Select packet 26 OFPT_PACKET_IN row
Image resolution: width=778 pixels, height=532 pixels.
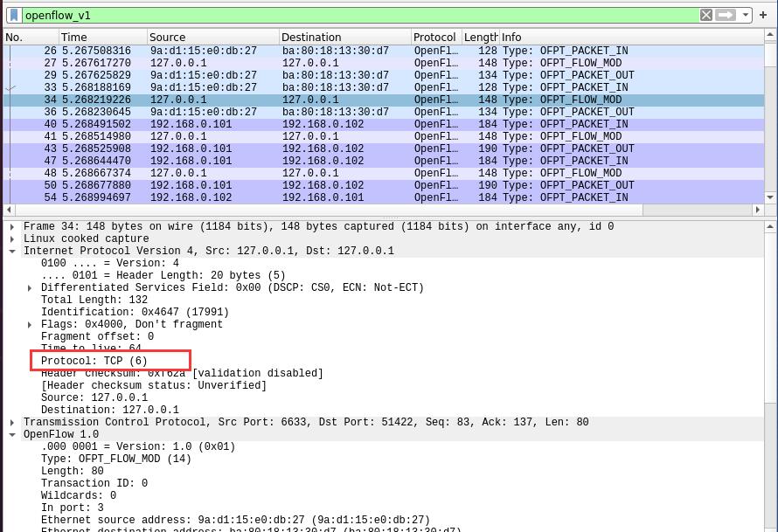(x=383, y=51)
